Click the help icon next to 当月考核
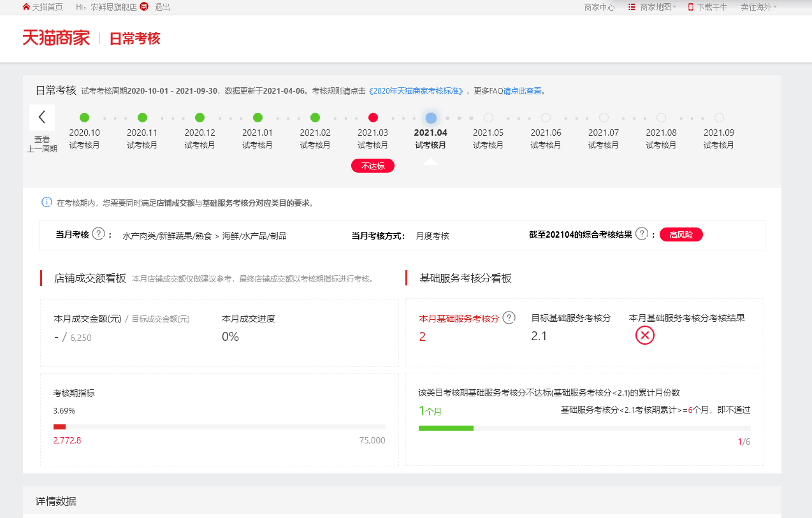 (98, 234)
